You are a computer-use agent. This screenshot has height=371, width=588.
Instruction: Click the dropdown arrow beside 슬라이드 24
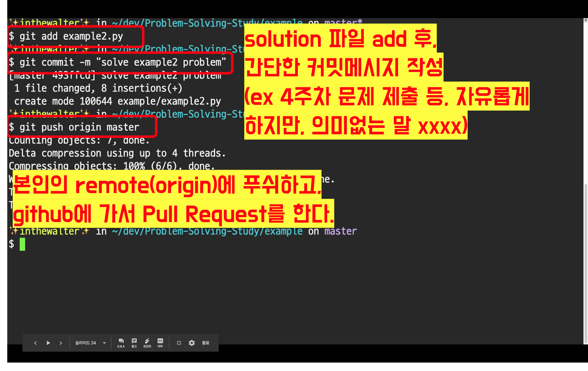pos(104,343)
